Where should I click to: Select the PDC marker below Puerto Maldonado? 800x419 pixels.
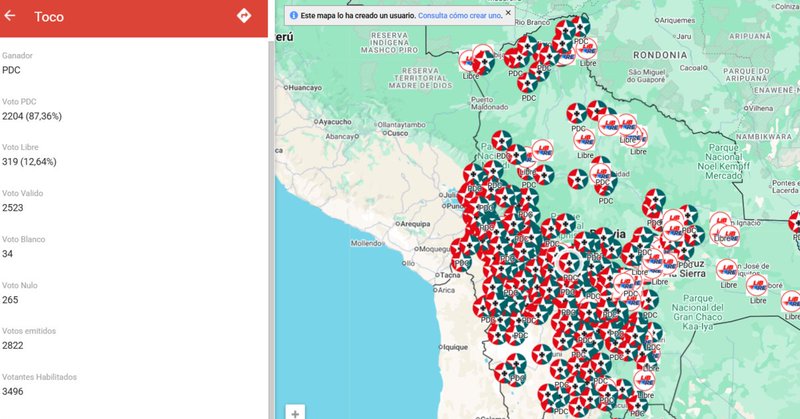coord(502,141)
